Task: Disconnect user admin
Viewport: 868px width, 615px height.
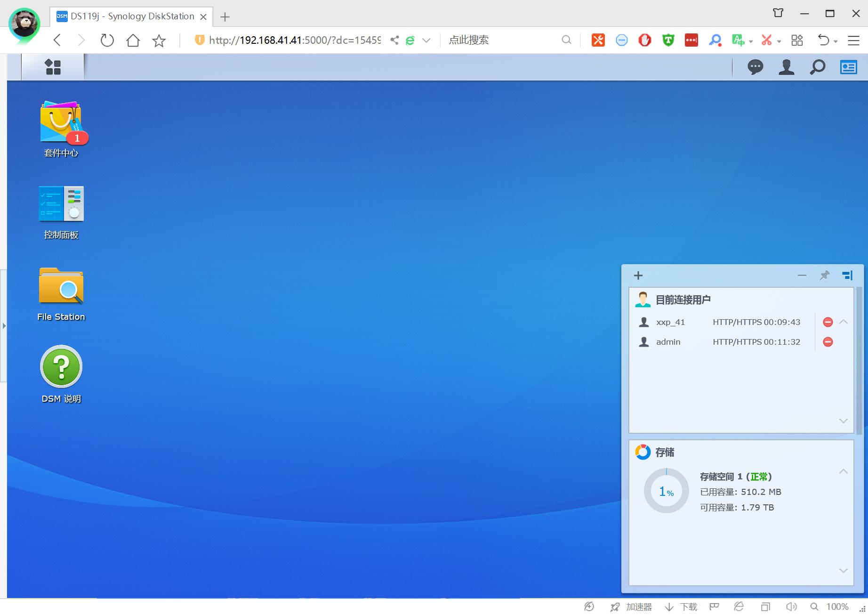Action: 828,342
